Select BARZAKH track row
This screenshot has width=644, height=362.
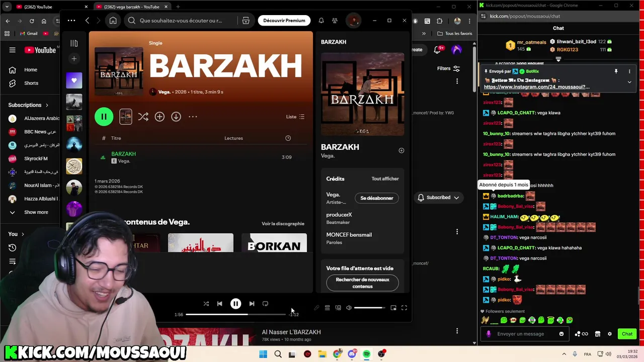(200, 157)
